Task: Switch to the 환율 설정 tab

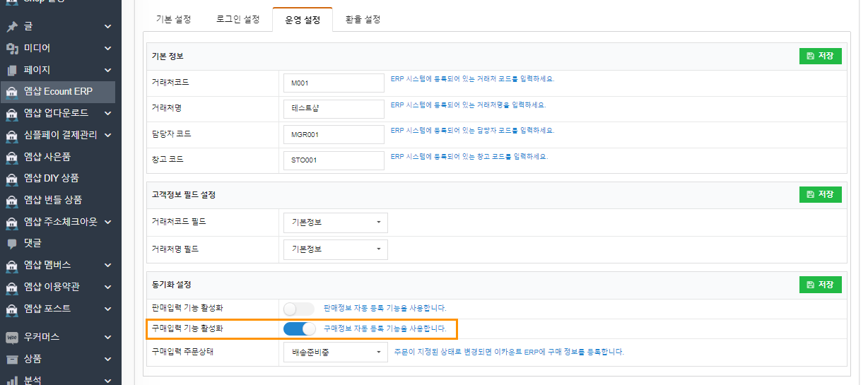Action: pyautogui.click(x=363, y=20)
